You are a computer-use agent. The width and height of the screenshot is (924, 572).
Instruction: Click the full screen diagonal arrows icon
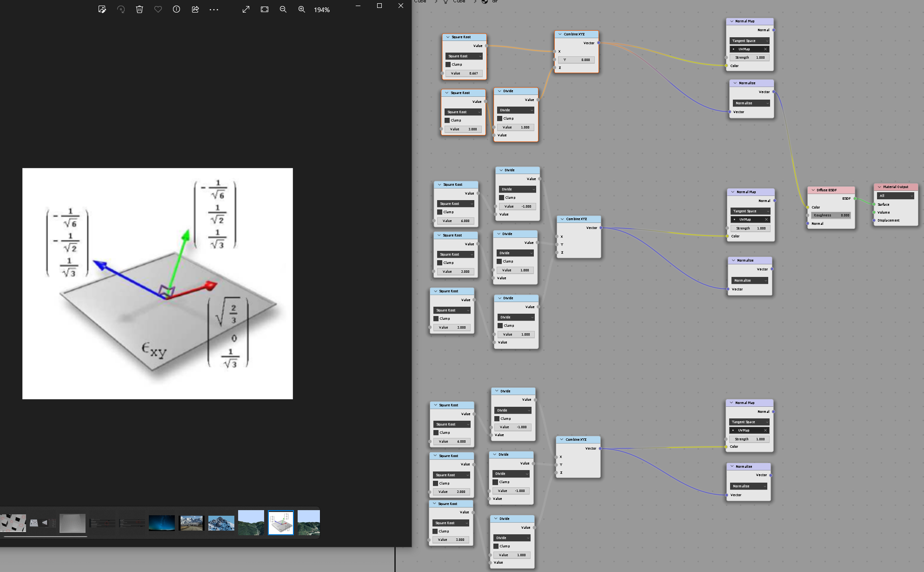click(x=246, y=9)
